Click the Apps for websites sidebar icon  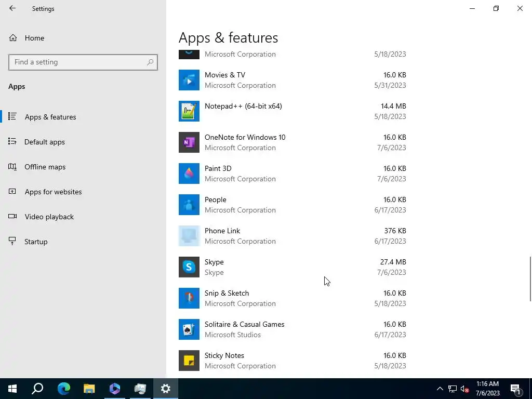(x=12, y=191)
